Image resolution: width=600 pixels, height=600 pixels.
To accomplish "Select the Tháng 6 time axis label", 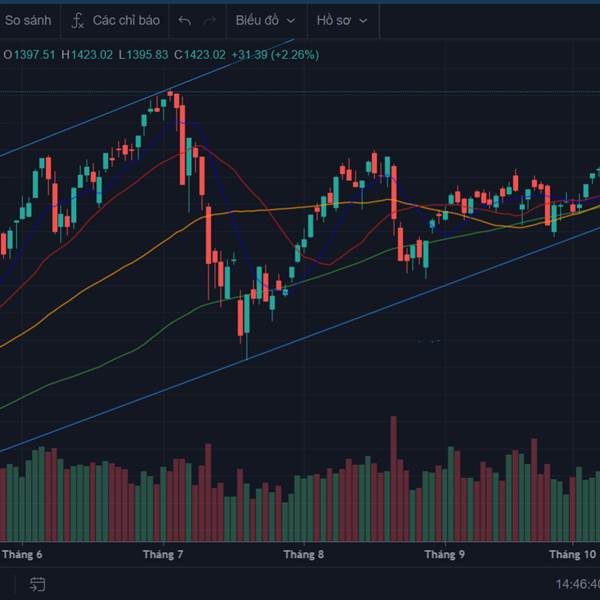I will click(22, 554).
